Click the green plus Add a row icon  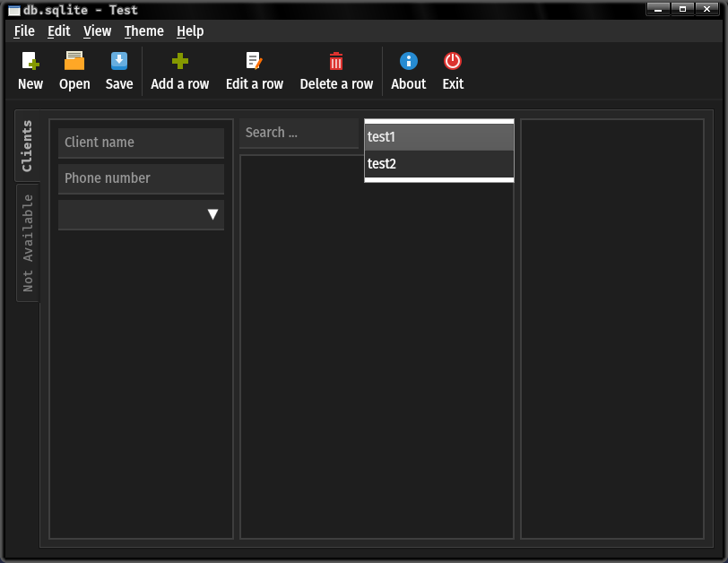(180, 61)
